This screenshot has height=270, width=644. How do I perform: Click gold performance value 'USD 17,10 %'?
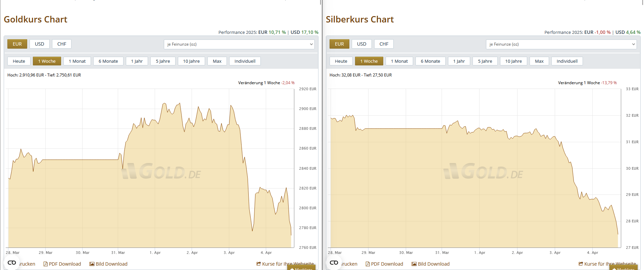(304, 32)
